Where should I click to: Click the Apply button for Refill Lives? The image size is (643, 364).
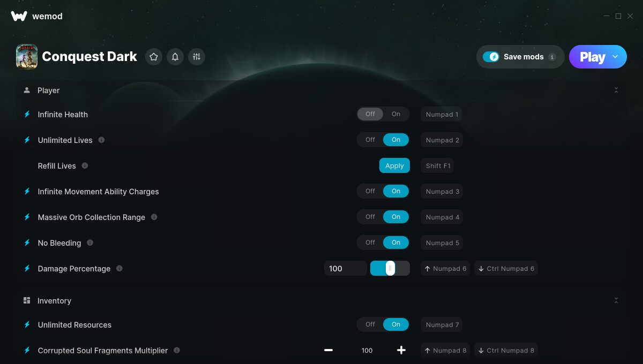394,165
